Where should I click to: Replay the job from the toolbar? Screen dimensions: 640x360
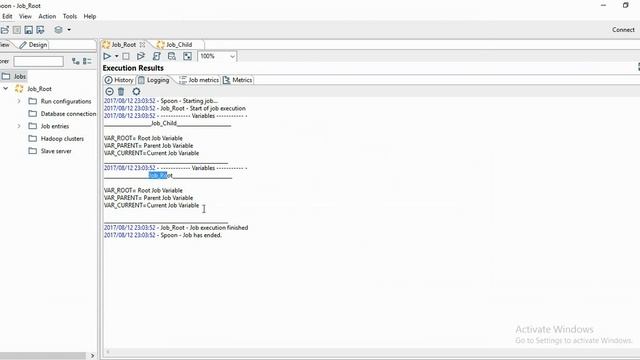click(x=141, y=56)
